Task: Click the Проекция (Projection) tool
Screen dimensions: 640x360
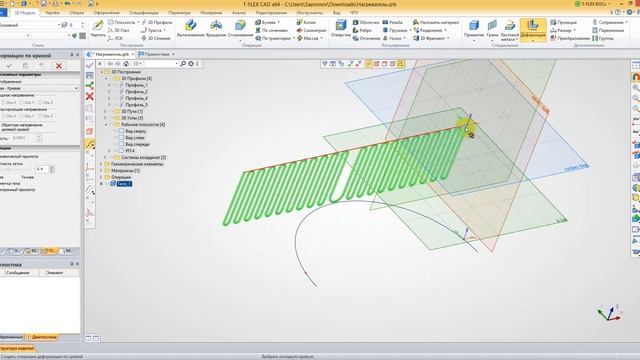Action: click(564, 22)
